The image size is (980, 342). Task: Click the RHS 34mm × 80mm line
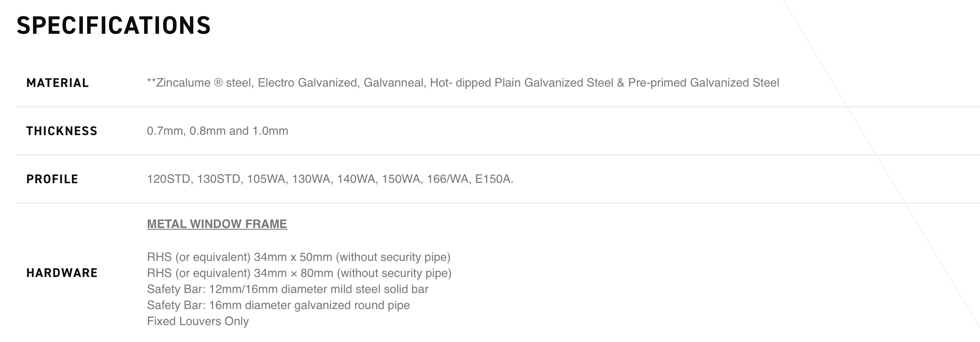[x=299, y=273]
